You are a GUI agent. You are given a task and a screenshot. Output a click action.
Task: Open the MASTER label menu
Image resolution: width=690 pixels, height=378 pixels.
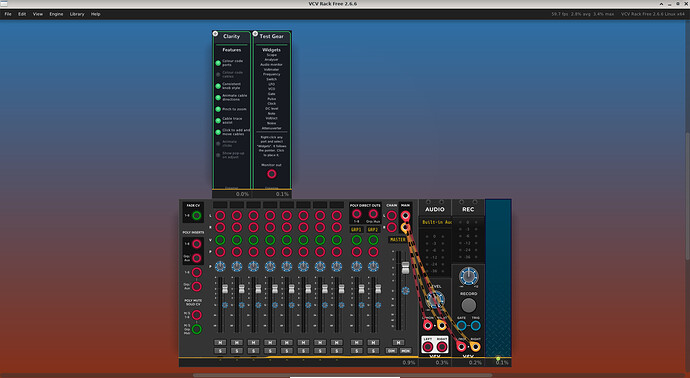398,239
